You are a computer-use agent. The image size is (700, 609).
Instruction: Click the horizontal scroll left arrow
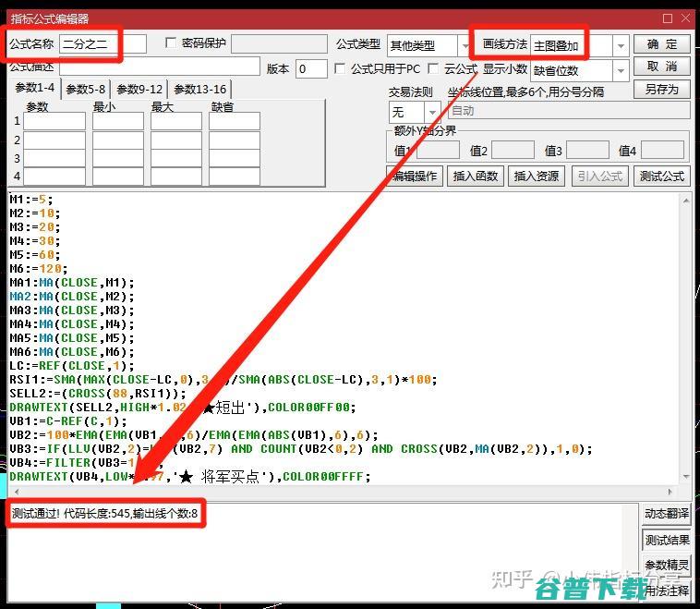pyautogui.click(x=17, y=492)
